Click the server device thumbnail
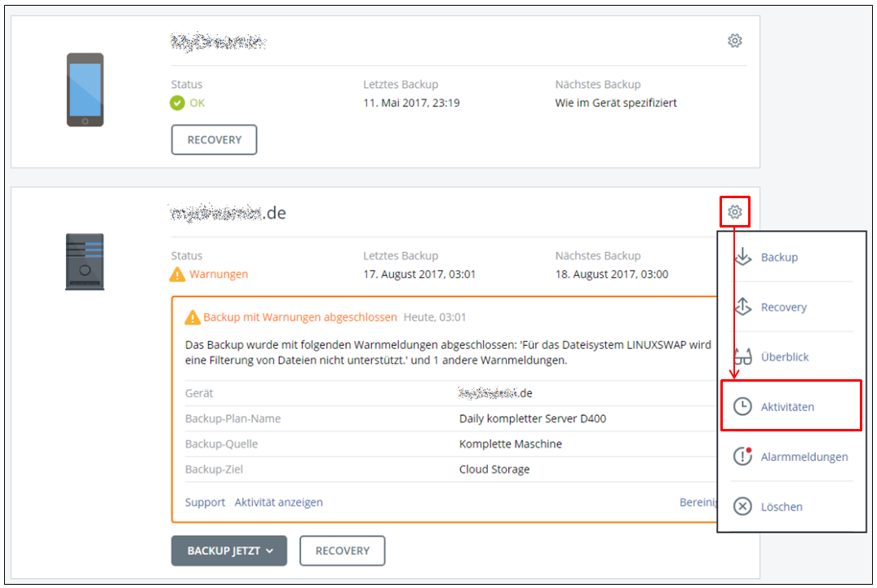Viewport: 877px width, 588px height. (84, 263)
